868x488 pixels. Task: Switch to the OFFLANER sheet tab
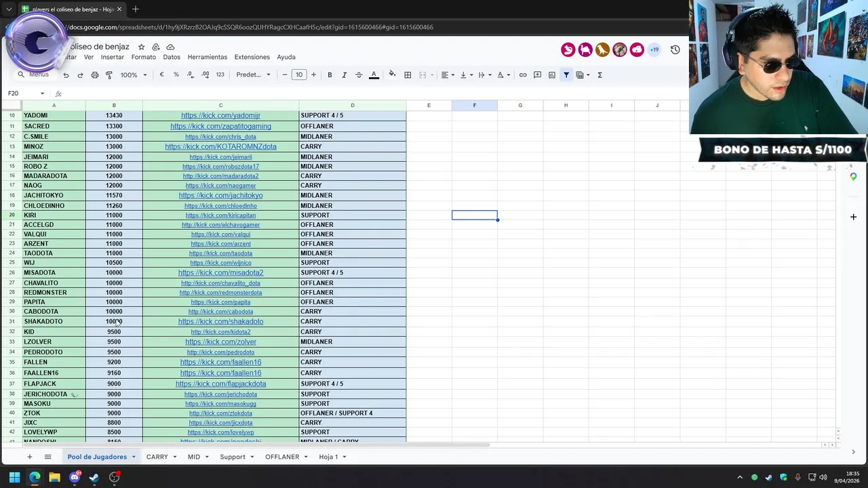282,457
